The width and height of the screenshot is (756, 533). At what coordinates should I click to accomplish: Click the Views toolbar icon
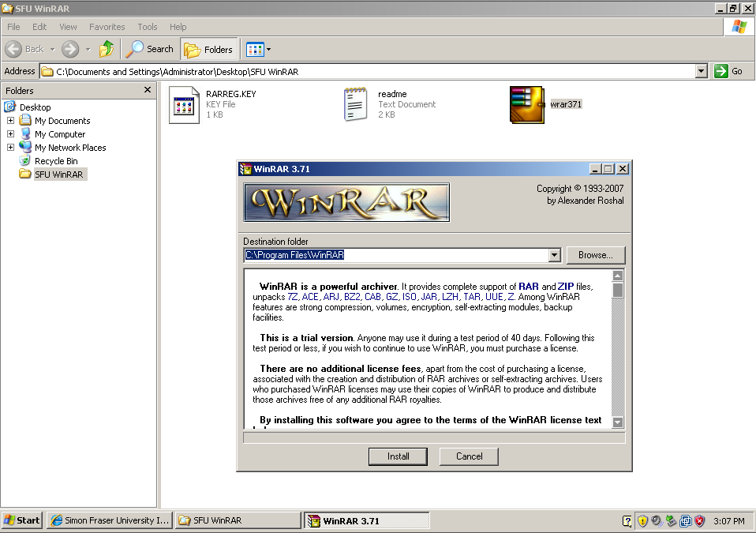[x=255, y=49]
